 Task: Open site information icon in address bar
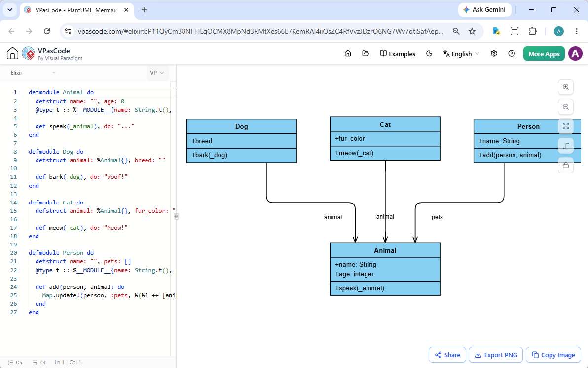(x=68, y=31)
